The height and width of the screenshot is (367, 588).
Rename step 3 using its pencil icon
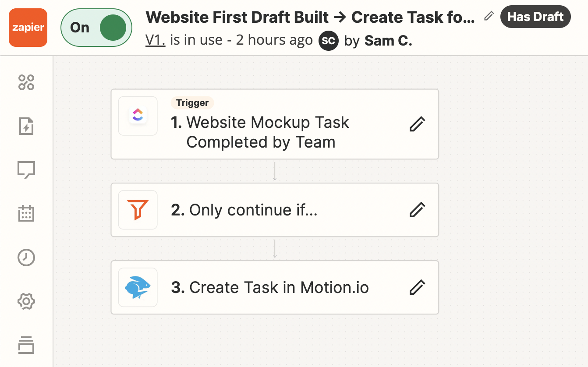pyautogui.click(x=417, y=287)
